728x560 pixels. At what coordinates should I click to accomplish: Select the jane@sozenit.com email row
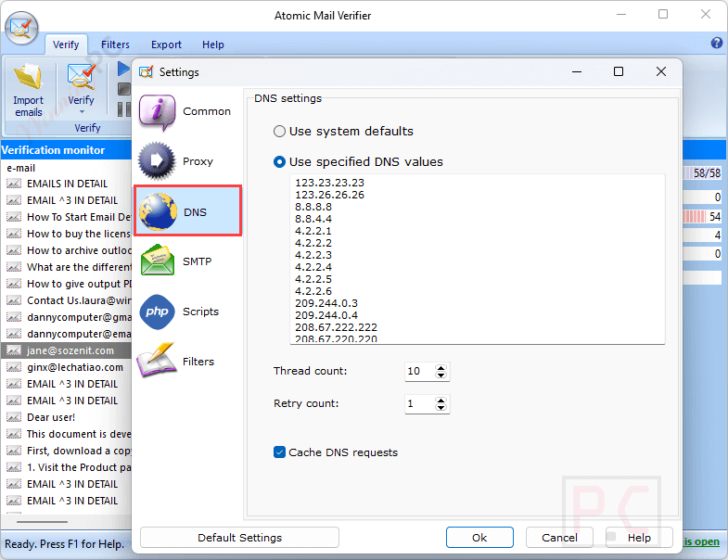(67, 350)
